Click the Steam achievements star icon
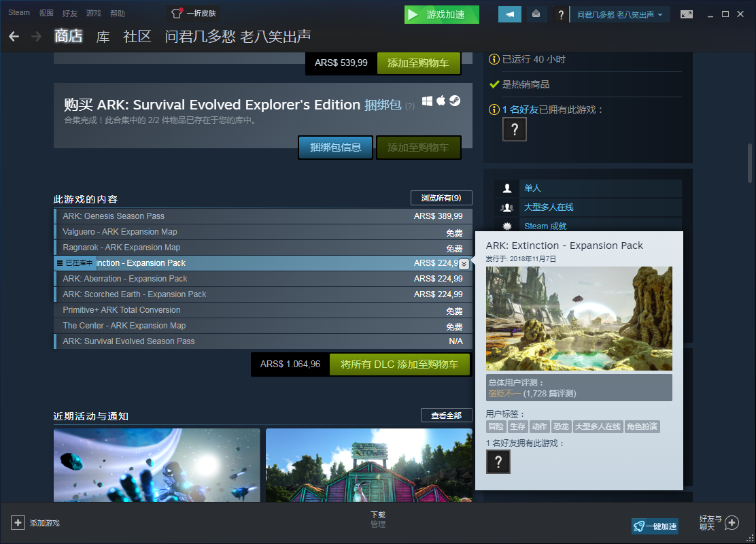This screenshot has width=756, height=544. click(506, 226)
